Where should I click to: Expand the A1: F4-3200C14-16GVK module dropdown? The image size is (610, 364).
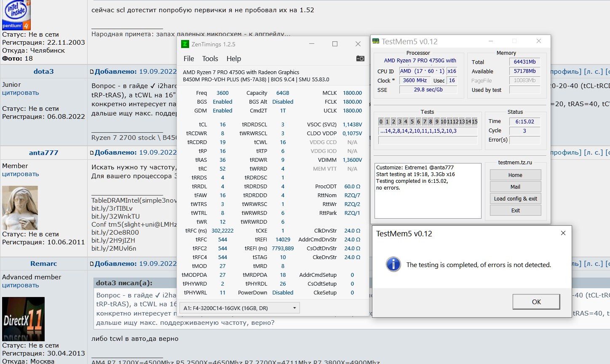[x=239, y=308]
